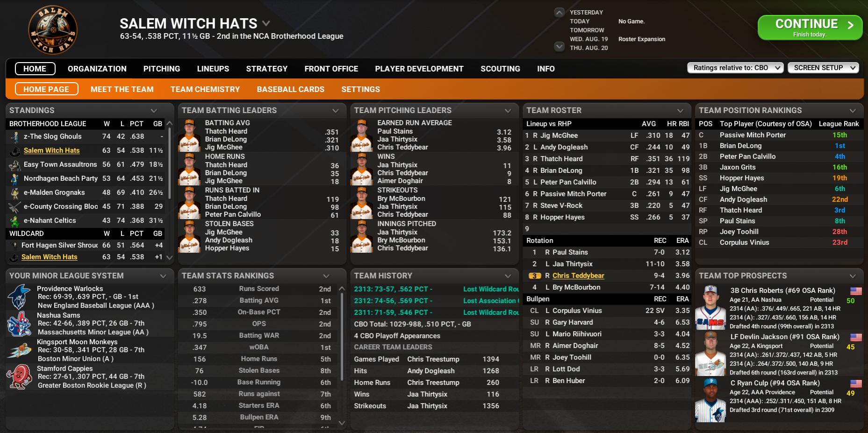This screenshot has height=433, width=868.
Task: Click the Wins leader player portrait
Action: tap(362, 169)
